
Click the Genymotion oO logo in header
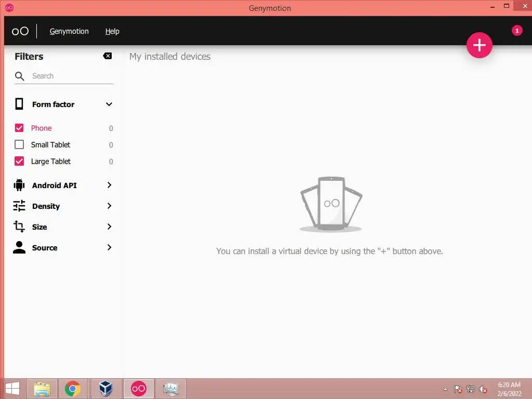(x=20, y=31)
